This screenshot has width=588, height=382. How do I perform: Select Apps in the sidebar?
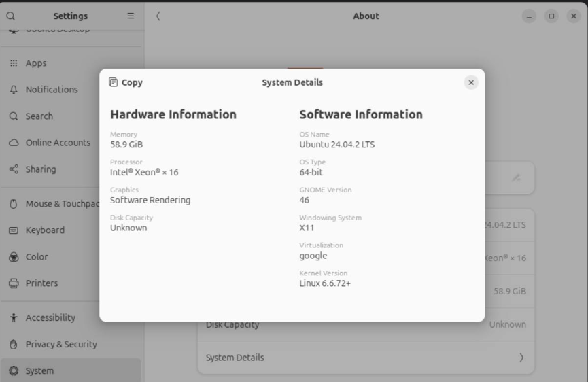click(71, 63)
